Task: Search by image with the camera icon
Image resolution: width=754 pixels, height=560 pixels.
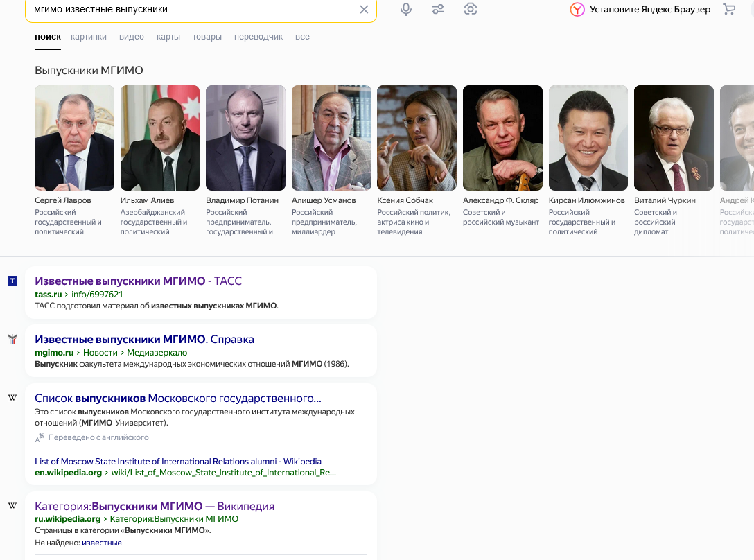Action: pos(471,9)
